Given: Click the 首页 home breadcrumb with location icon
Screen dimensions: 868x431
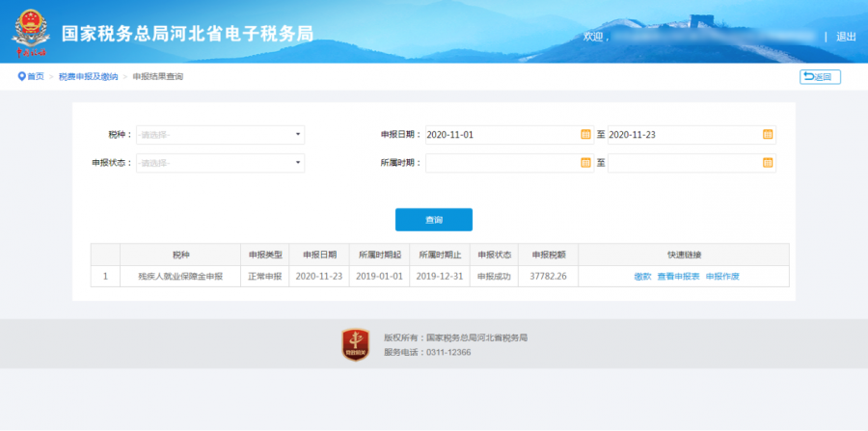Looking at the screenshot, I should coord(31,76).
